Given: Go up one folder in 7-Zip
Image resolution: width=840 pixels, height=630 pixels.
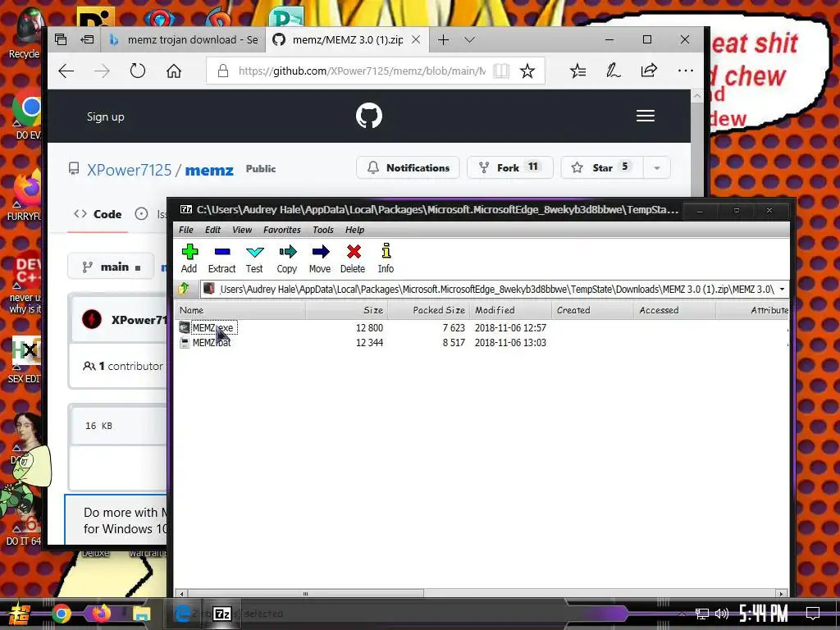Looking at the screenshot, I should coord(184,290).
